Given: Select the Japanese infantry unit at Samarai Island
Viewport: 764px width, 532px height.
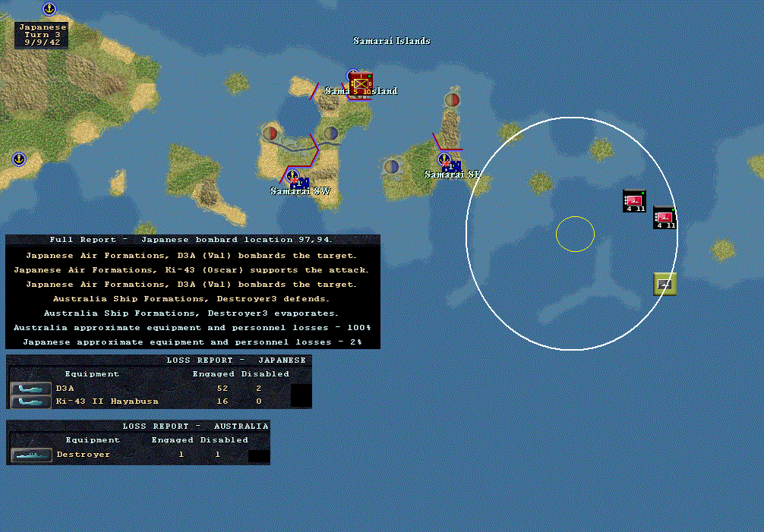Looking at the screenshot, I should point(361,85).
